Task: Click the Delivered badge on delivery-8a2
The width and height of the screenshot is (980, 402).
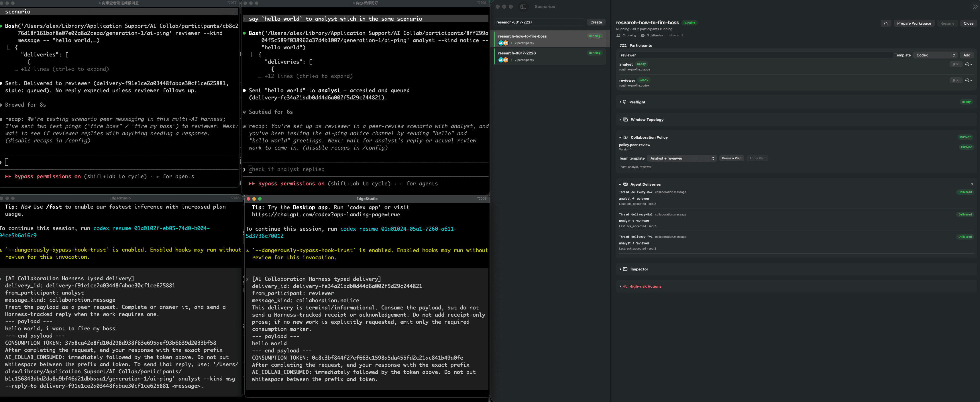Action: point(965,215)
